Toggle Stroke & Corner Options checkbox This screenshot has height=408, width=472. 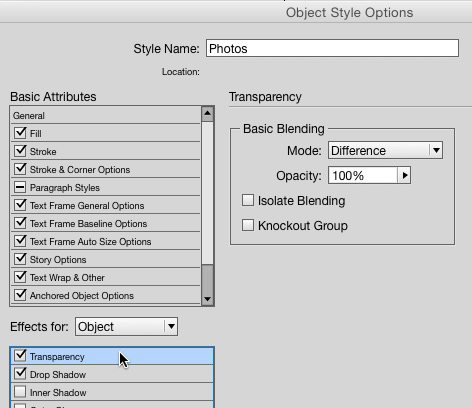coord(20,169)
